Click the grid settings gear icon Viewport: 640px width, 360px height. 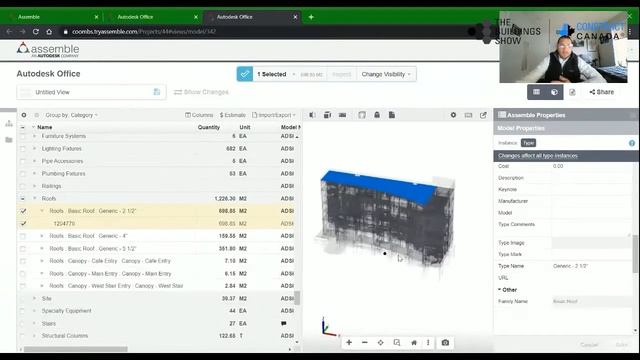pos(24,115)
